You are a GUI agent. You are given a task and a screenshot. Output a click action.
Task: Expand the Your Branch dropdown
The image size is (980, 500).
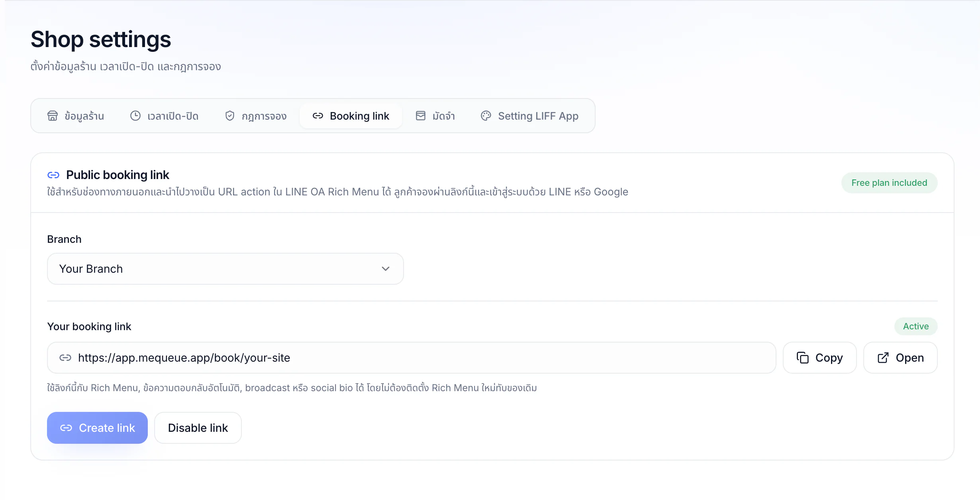click(x=225, y=269)
